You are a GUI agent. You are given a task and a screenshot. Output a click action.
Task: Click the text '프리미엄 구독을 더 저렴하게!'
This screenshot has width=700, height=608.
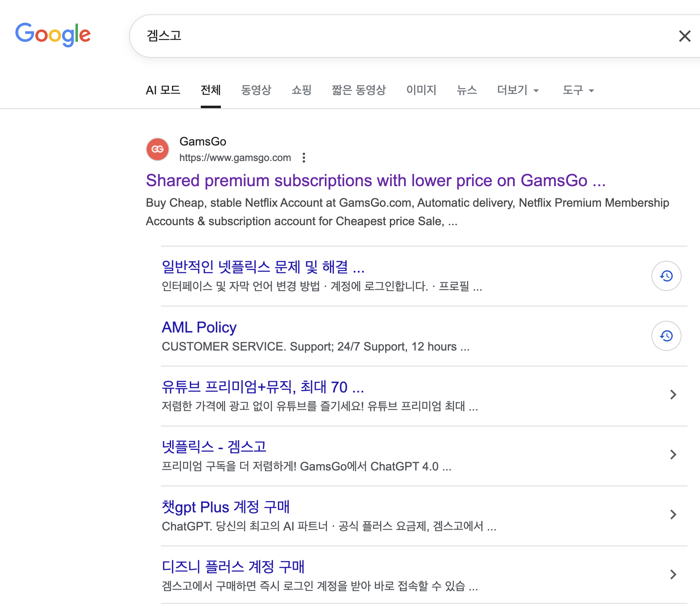coord(229,466)
